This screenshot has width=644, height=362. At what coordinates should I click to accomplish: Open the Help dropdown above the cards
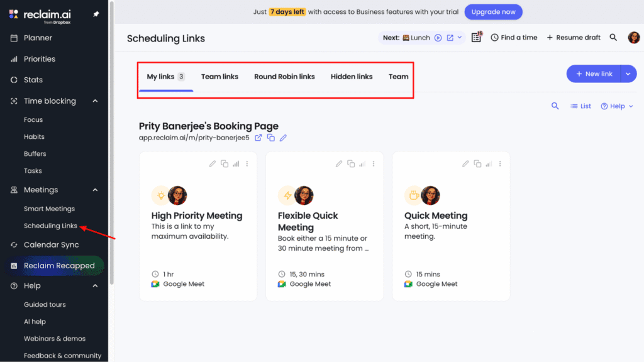pyautogui.click(x=615, y=106)
